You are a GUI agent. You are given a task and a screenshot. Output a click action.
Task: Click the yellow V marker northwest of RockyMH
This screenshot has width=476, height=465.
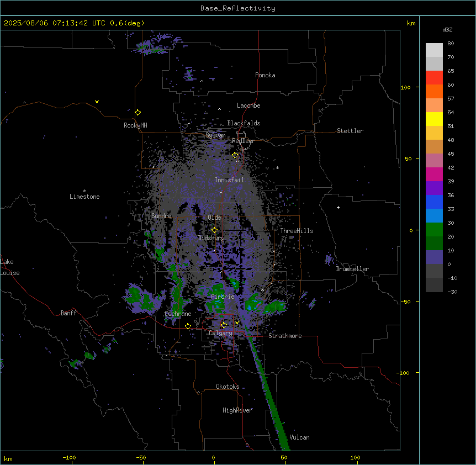pos(97,102)
